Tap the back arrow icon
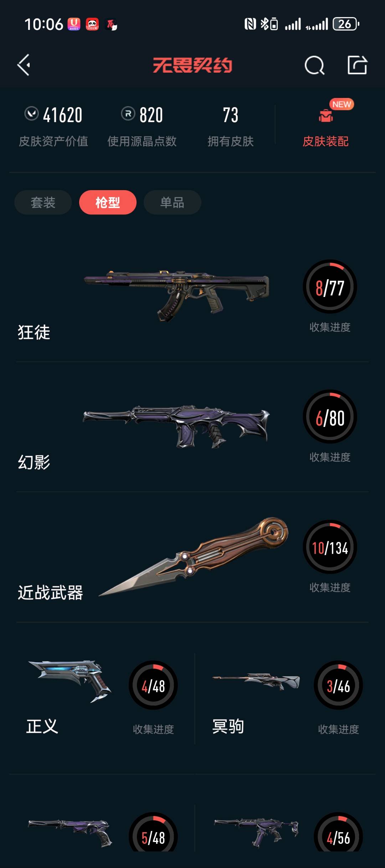385x868 pixels. point(24,65)
